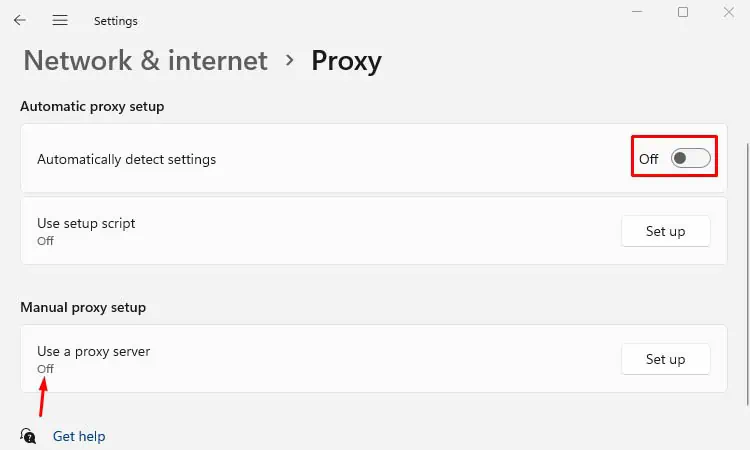Click the Use a proxy server label
Image resolution: width=750 pixels, height=450 pixels.
(93, 351)
